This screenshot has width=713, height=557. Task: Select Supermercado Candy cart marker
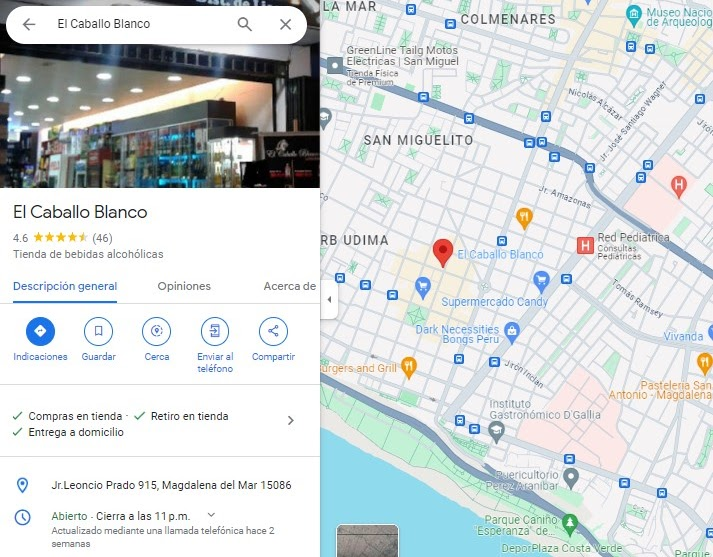541,282
